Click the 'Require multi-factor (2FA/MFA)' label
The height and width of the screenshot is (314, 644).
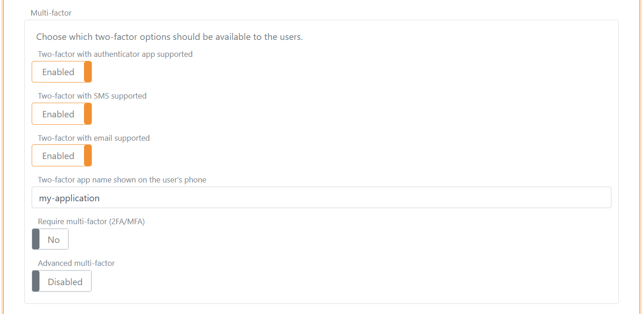[91, 221]
